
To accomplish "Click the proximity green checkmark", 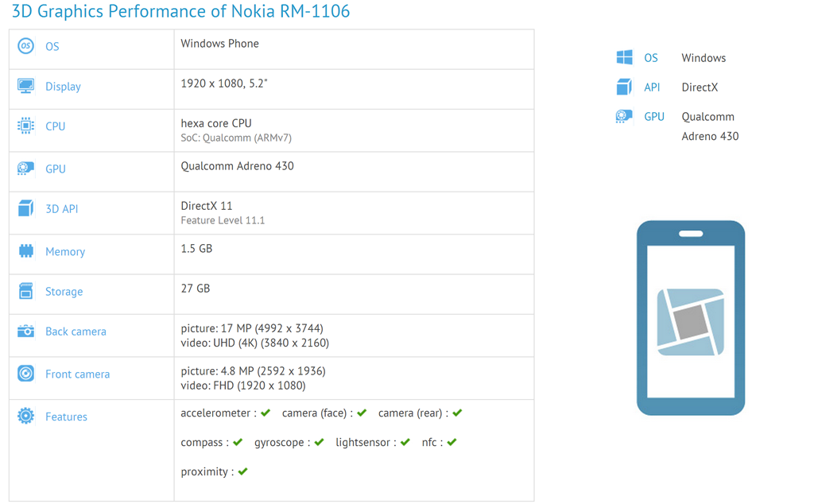I will tap(242, 471).
